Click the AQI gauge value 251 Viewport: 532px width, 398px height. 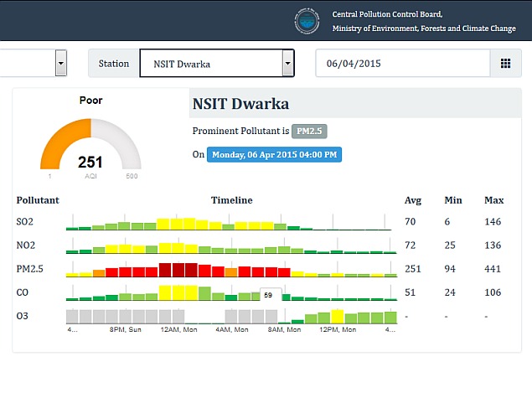click(x=90, y=162)
